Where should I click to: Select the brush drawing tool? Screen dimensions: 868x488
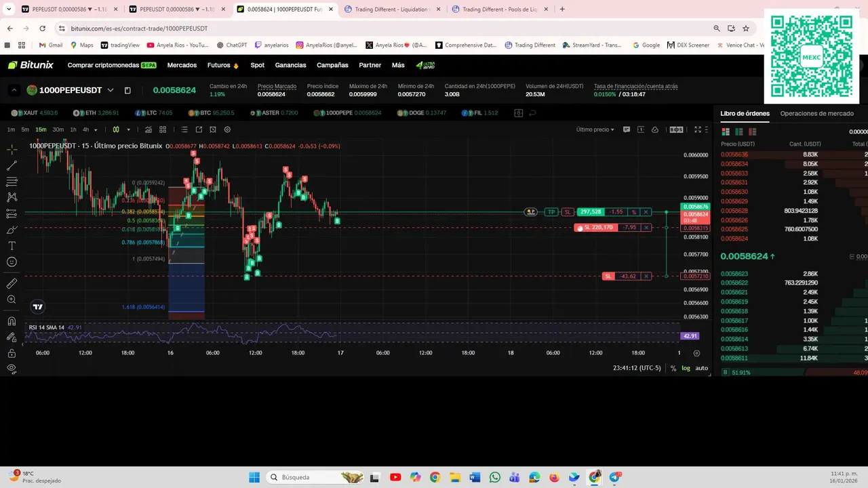pyautogui.click(x=12, y=230)
